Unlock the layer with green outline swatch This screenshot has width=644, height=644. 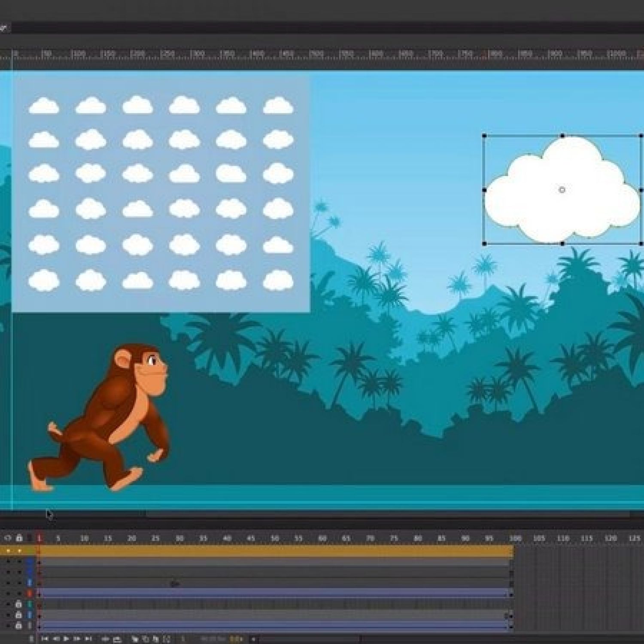[x=18, y=604]
